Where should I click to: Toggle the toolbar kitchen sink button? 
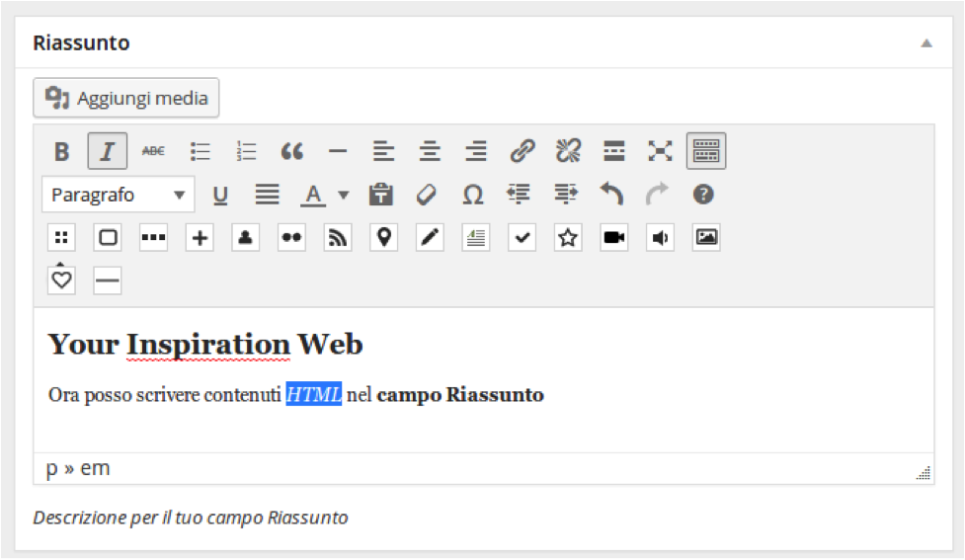pyautogui.click(x=706, y=151)
